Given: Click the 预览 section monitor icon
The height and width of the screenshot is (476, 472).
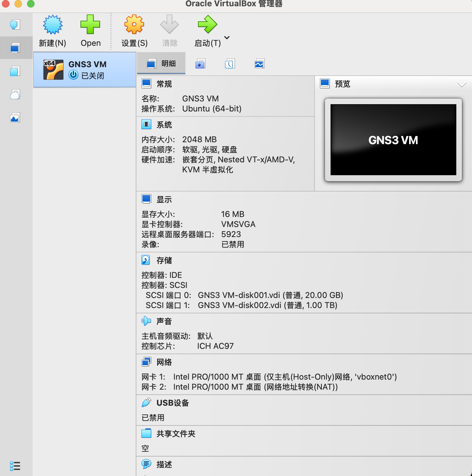Looking at the screenshot, I should 325,84.
